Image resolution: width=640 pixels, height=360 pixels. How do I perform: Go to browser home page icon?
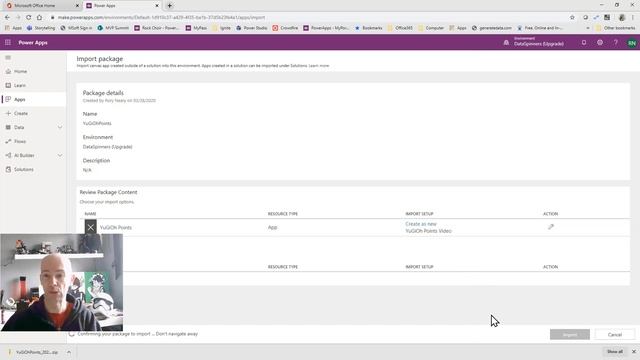coord(39,18)
